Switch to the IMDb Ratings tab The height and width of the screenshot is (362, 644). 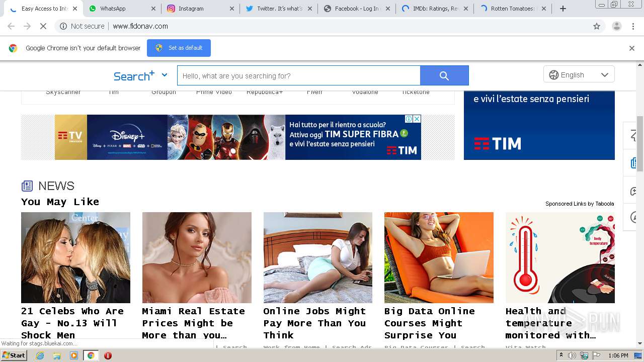point(434,9)
